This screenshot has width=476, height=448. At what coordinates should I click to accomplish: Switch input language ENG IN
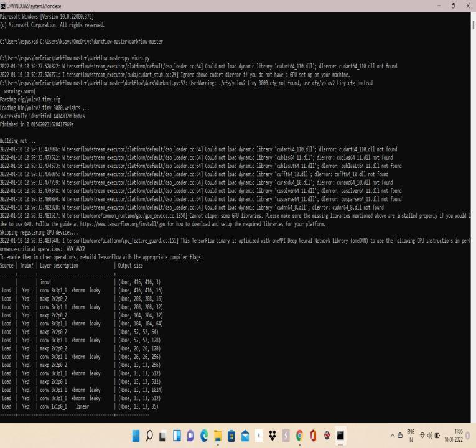coord(411,436)
